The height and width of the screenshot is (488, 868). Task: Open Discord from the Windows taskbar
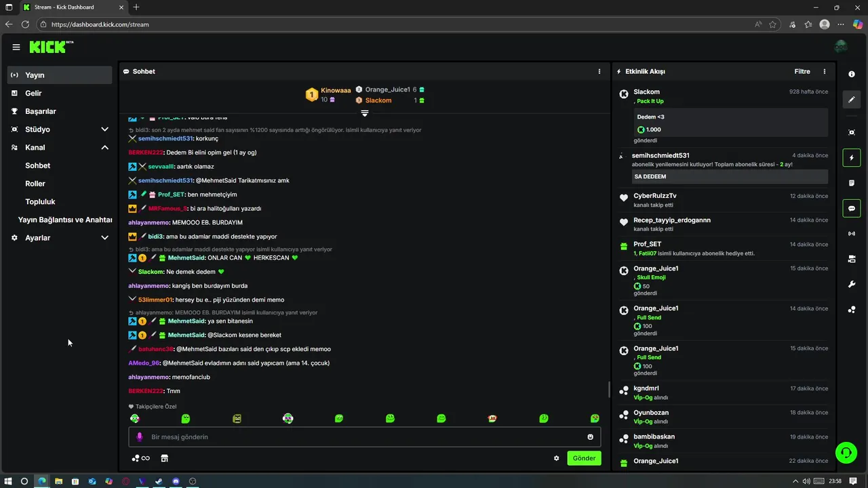pyautogui.click(x=176, y=481)
